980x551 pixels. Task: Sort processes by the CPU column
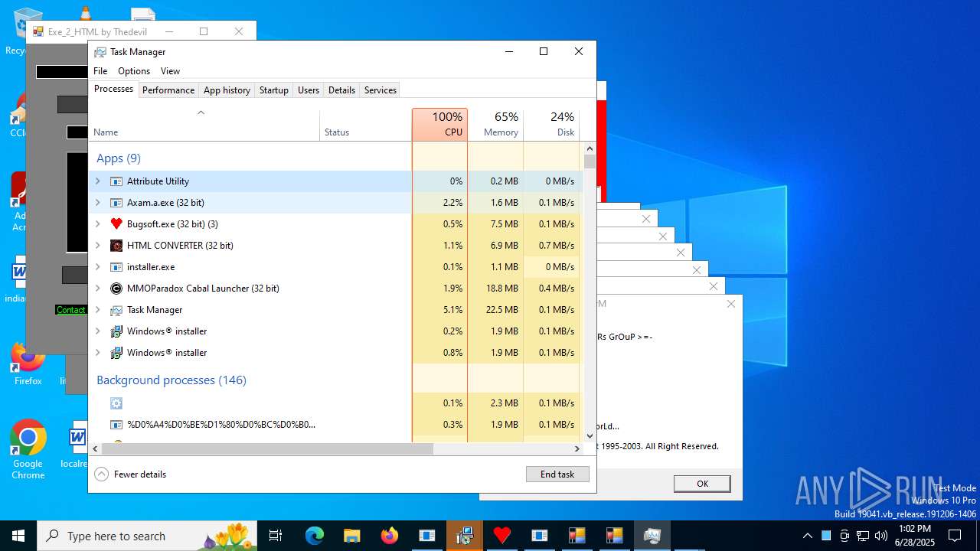(x=439, y=125)
